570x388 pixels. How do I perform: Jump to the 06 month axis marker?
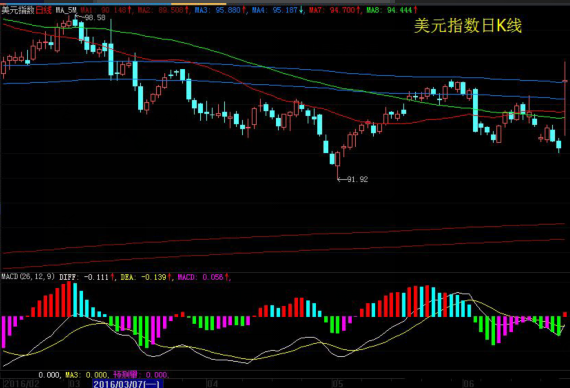point(468,384)
